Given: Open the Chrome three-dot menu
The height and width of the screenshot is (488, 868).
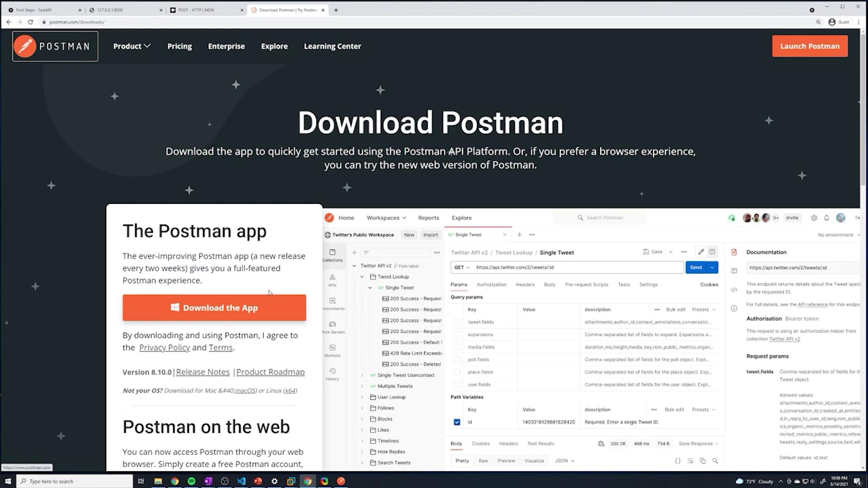Looking at the screenshot, I should 858,22.
